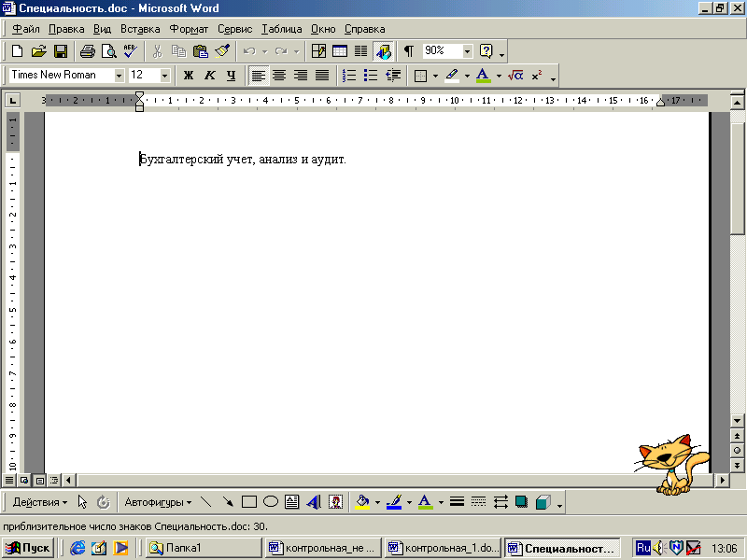Screen dimensions: 747x560
Task: Launch Internet Explorer from quick launch
Action: coord(78,548)
